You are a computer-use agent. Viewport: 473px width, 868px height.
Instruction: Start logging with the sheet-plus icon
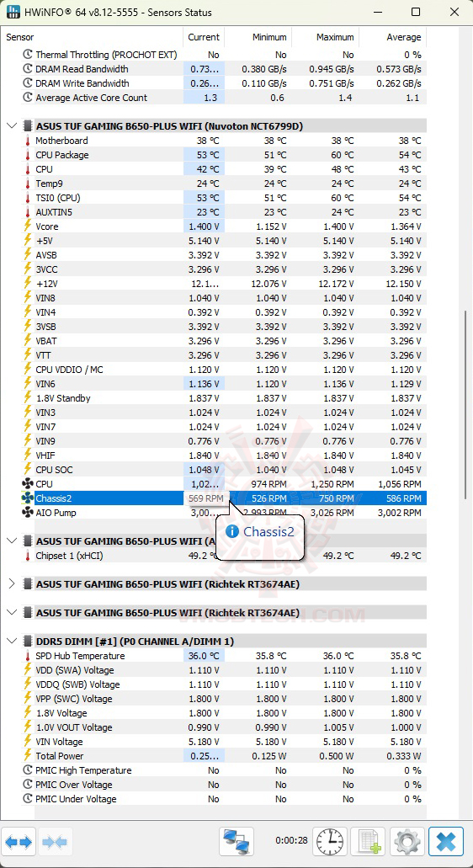[x=369, y=842]
